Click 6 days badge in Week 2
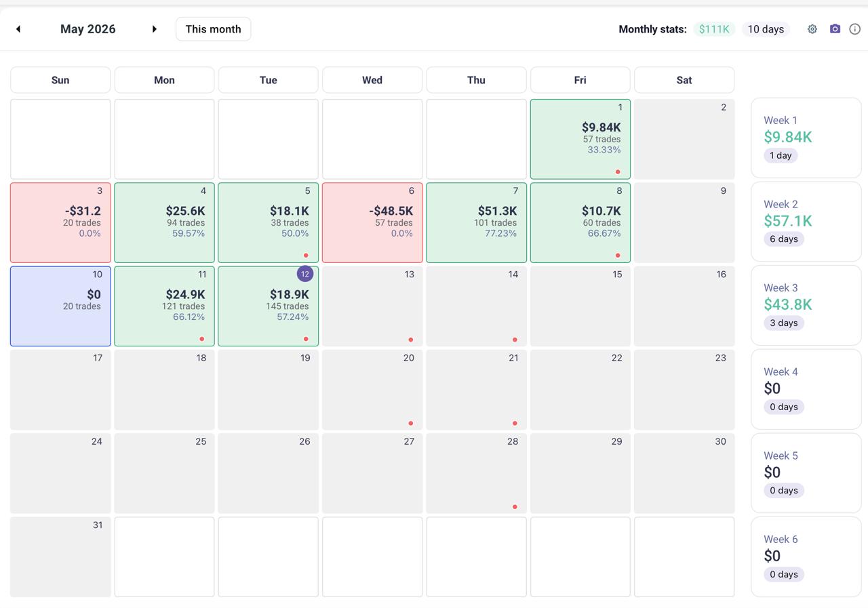The height and width of the screenshot is (608, 868). (784, 239)
